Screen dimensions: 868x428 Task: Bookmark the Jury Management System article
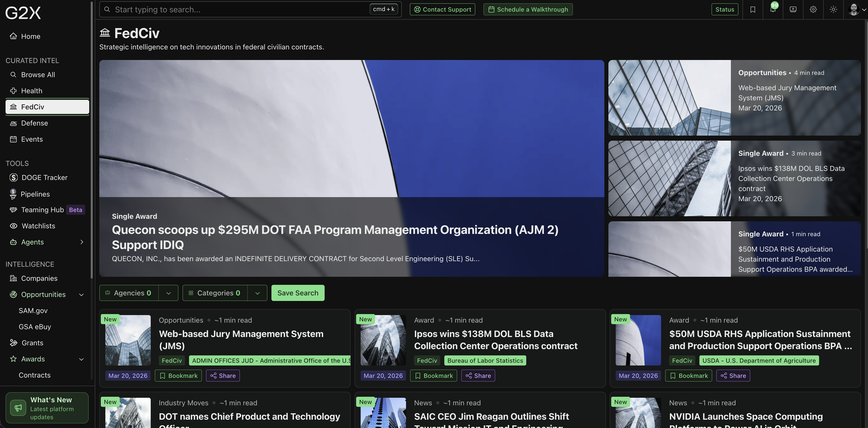coord(178,376)
